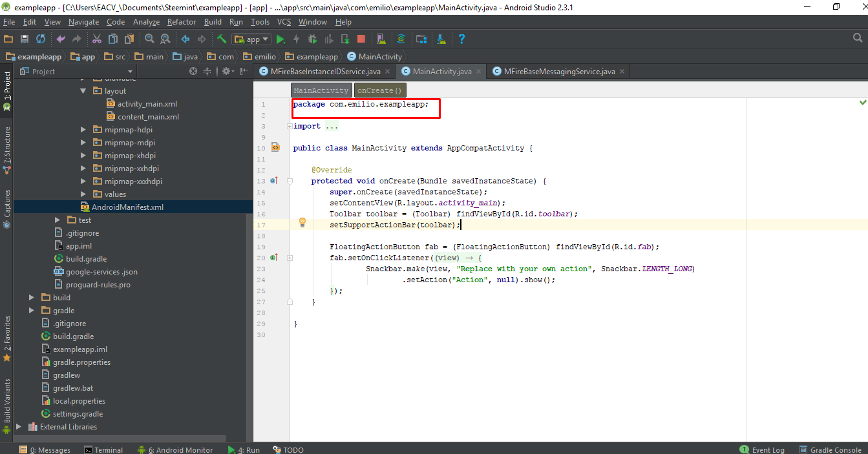This screenshot has width=868, height=454.
Task: Open the Project panel gear settings
Action: click(x=228, y=71)
